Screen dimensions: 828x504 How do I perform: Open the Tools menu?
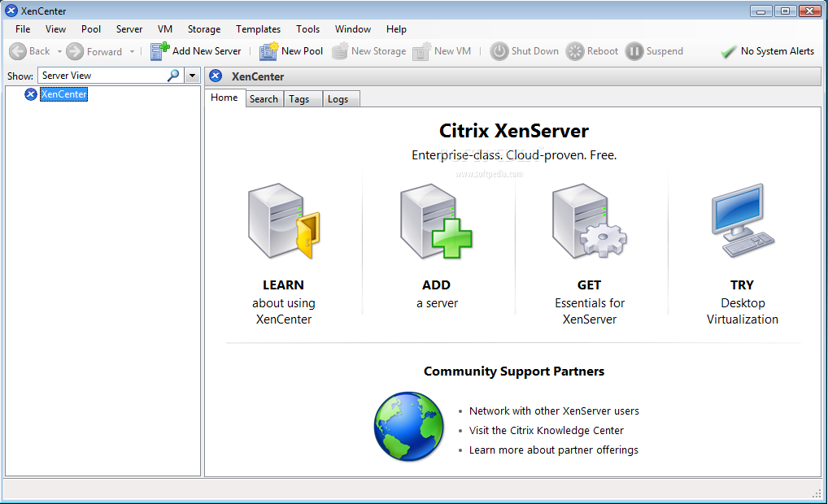(x=308, y=29)
